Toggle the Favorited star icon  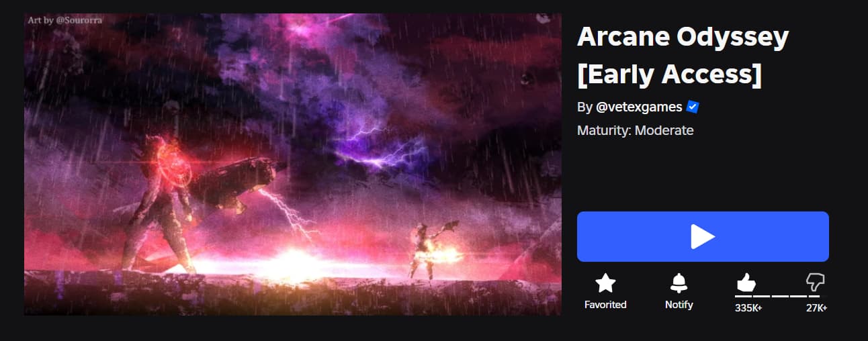point(605,283)
